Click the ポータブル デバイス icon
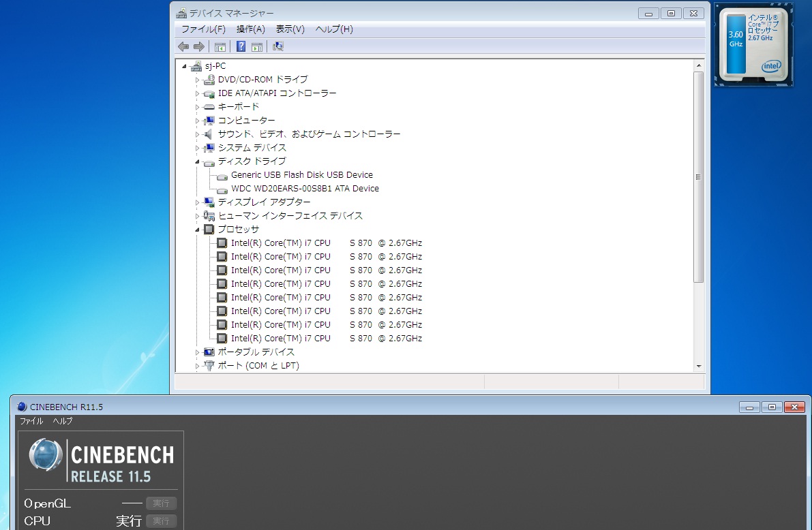The width and height of the screenshot is (812, 530). 209,352
